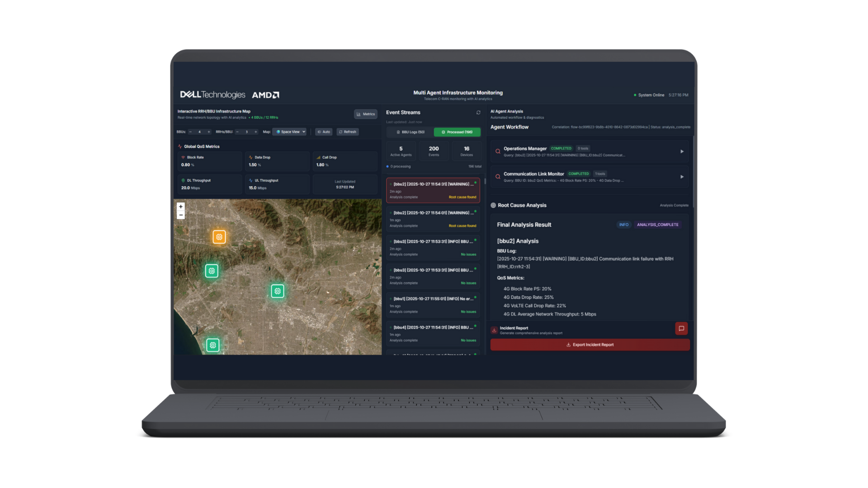Increase the BBUs count with the plus stepper
The height and width of the screenshot is (488, 868).
pyautogui.click(x=208, y=131)
